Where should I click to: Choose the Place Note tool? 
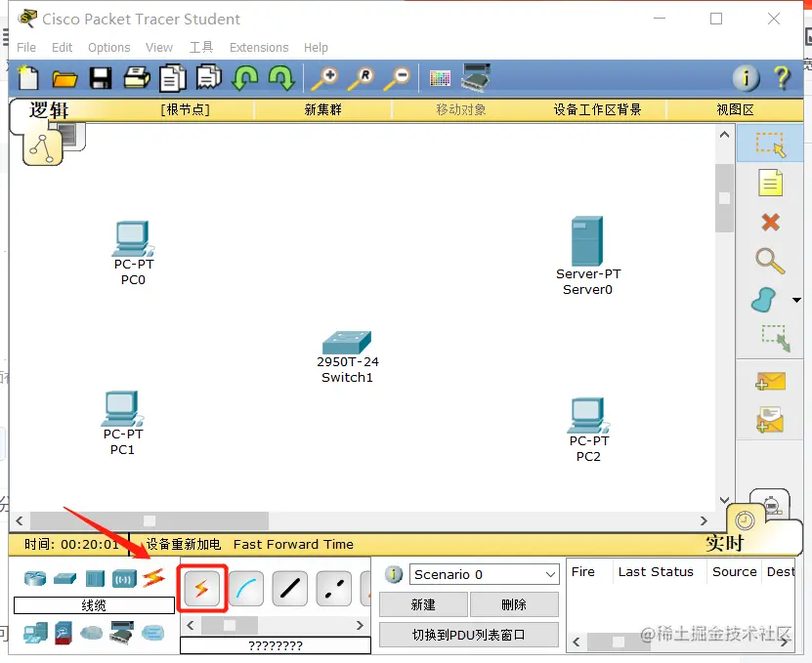[770, 183]
